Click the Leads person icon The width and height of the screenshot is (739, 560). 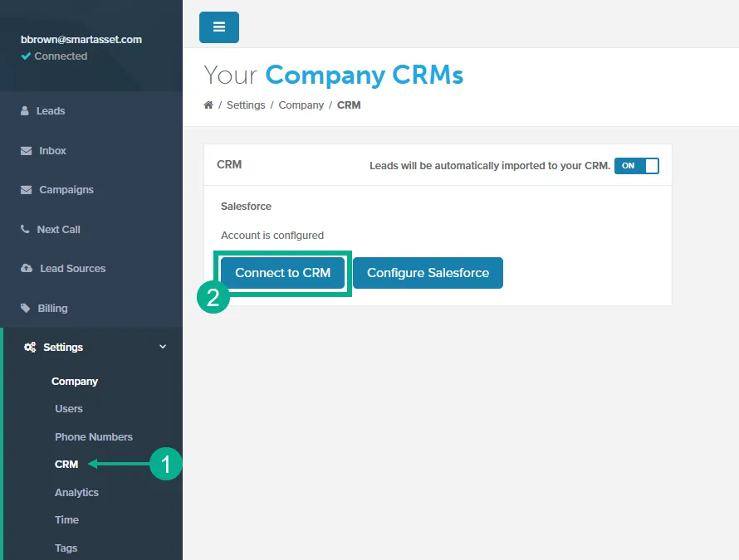[25, 110]
